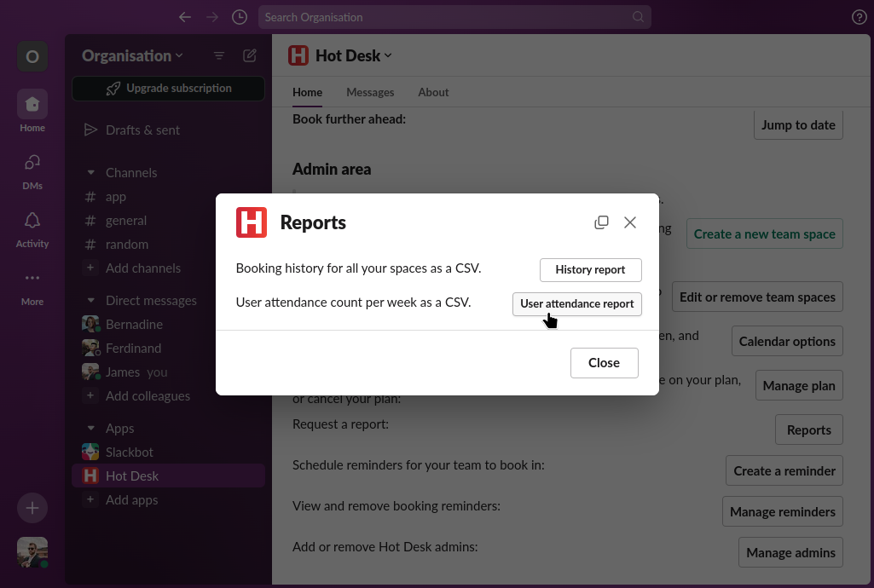
Task: Click Add colleagues
Action: pos(168,396)
